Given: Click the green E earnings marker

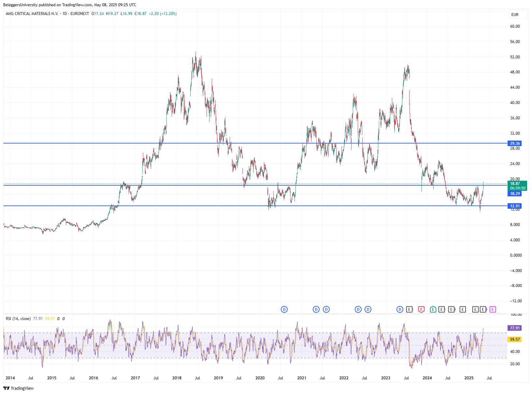Looking at the screenshot, I should click(x=433, y=309).
